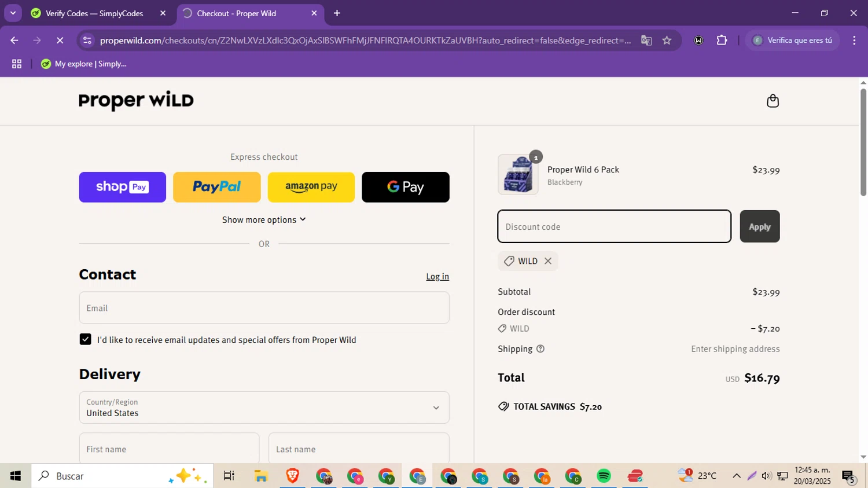Open the apps grid in bookmarks bar
The height and width of the screenshot is (488, 868).
(x=17, y=64)
